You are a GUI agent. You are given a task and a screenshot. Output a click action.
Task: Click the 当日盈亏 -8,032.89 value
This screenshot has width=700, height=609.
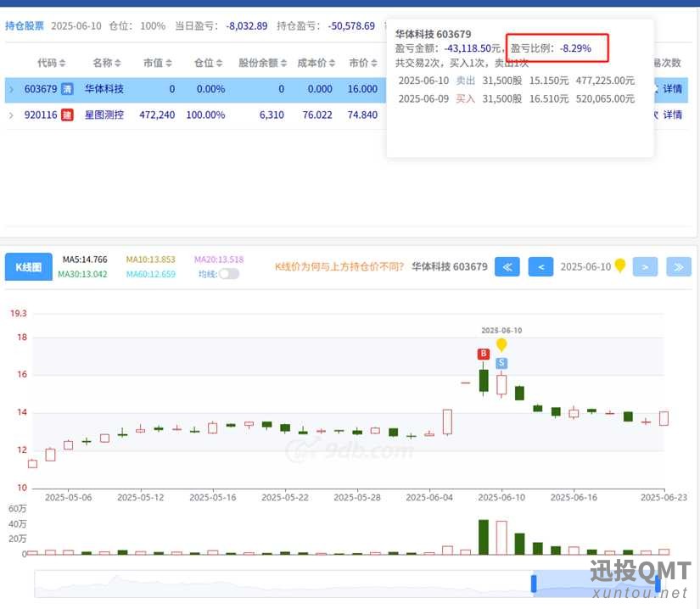click(246, 26)
